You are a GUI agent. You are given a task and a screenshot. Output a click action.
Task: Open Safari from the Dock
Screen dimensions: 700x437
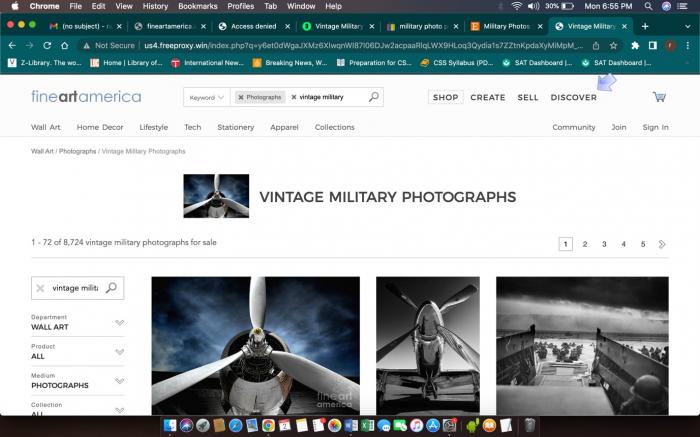[x=236, y=425]
